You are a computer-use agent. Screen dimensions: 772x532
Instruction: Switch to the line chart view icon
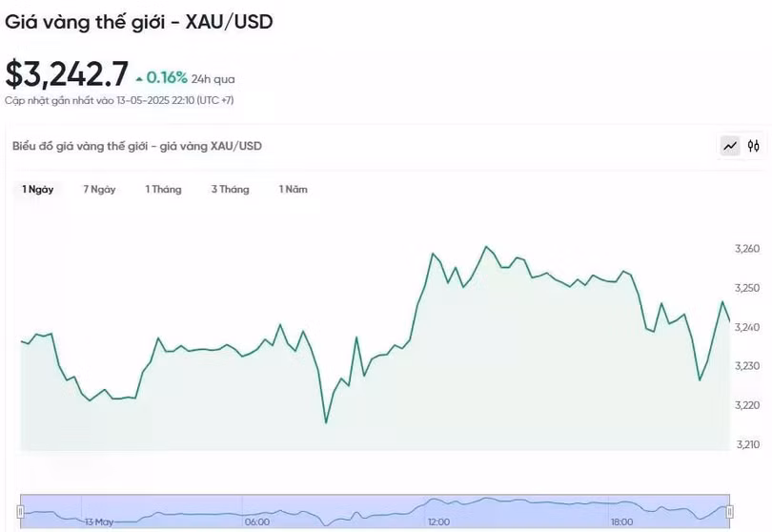click(730, 146)
